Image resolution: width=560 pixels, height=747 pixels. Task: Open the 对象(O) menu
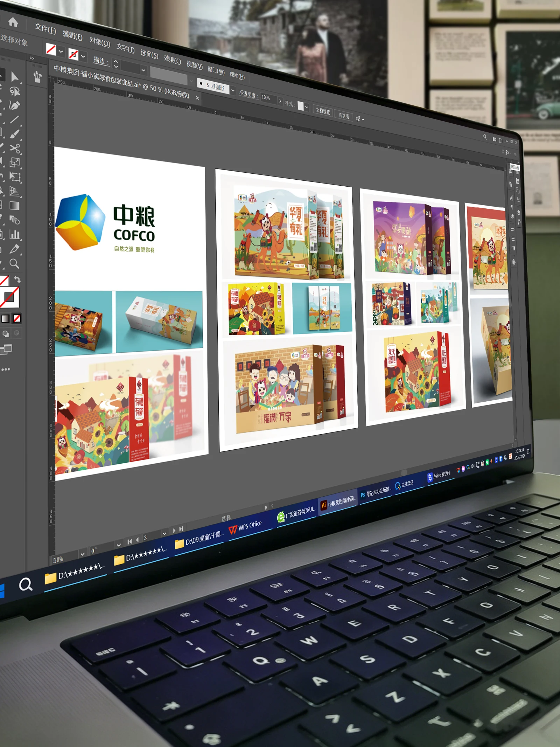coord(100,42)
